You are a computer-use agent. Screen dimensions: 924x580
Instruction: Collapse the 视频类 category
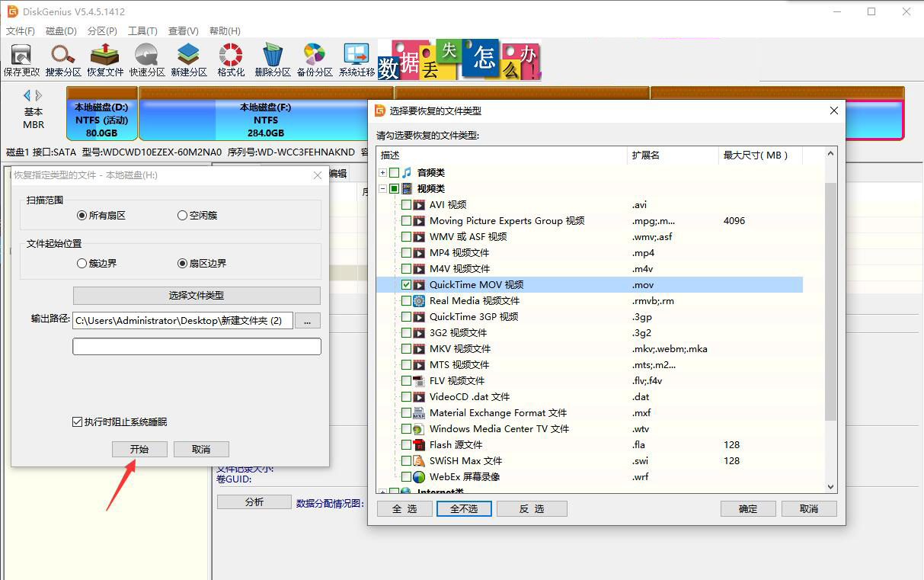(x=382, y=188)
